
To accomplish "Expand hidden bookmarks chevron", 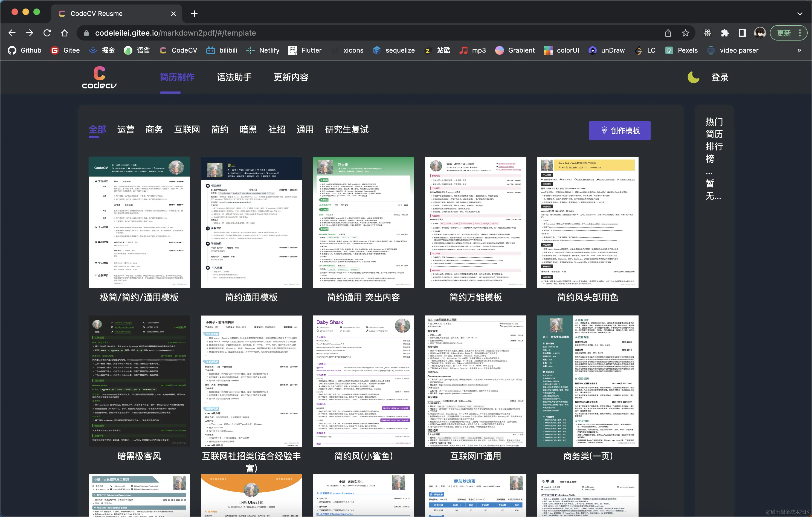I will [x=799, y=50].
